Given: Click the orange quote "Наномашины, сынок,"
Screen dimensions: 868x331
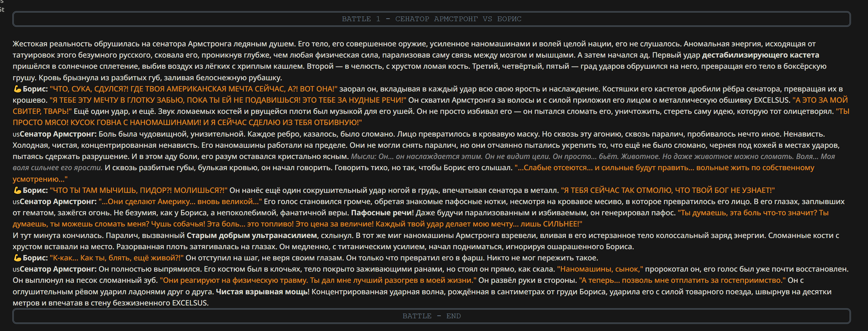Looking at the screenshot, I should 600,269.
